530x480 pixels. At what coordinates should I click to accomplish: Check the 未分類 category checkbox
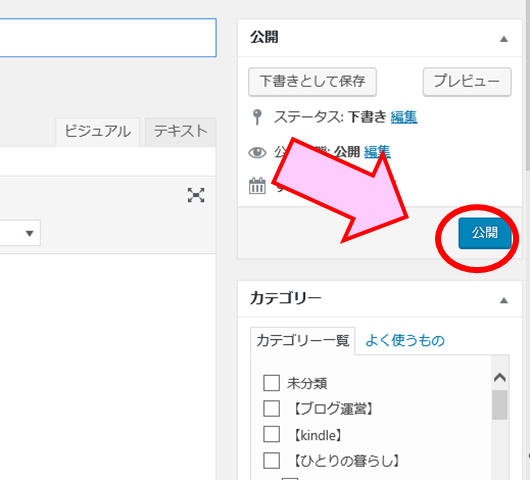271,383
